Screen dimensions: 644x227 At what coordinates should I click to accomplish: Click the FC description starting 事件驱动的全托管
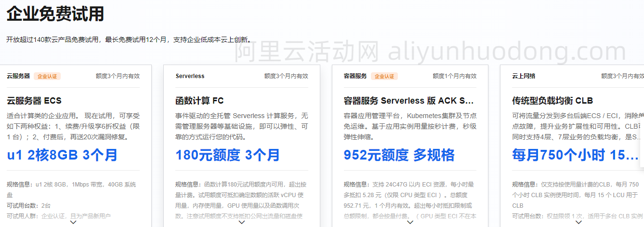(242, 126)
